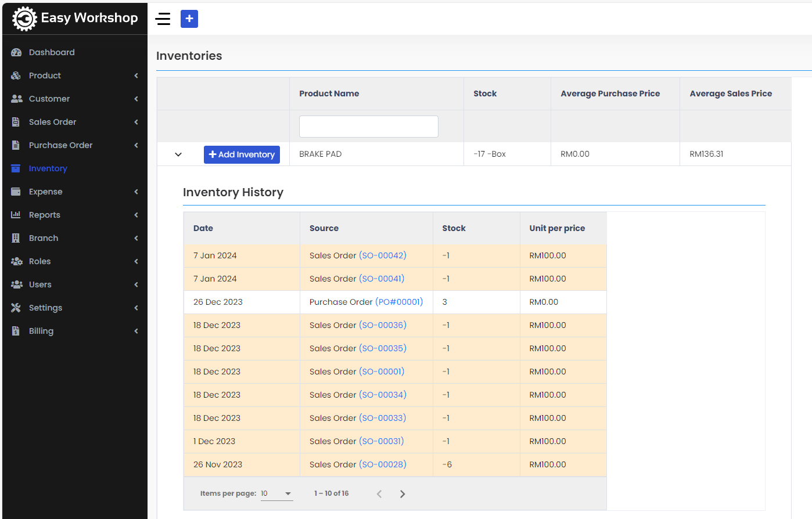Open sales order link SO-00001
This screenshot has width=812, height=519.
(382, 372)
